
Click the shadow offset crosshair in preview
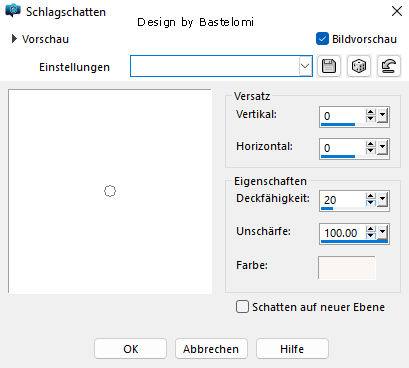pos(110,191)
